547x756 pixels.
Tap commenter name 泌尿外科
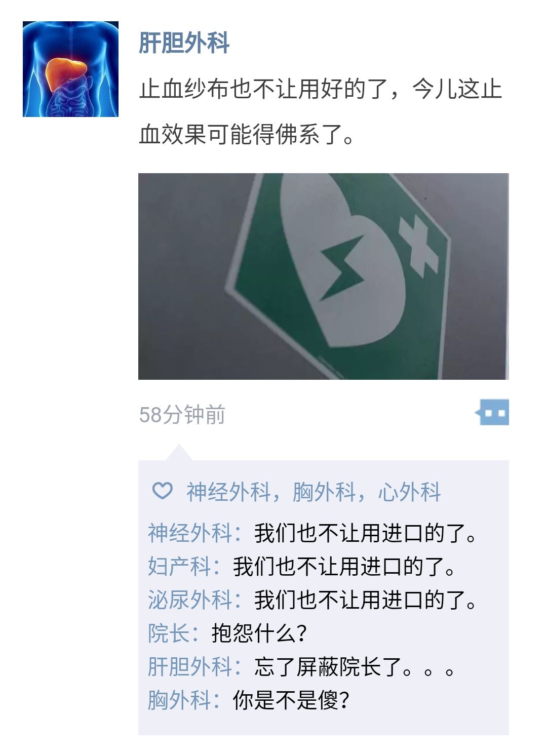click(x=190, y=600)
